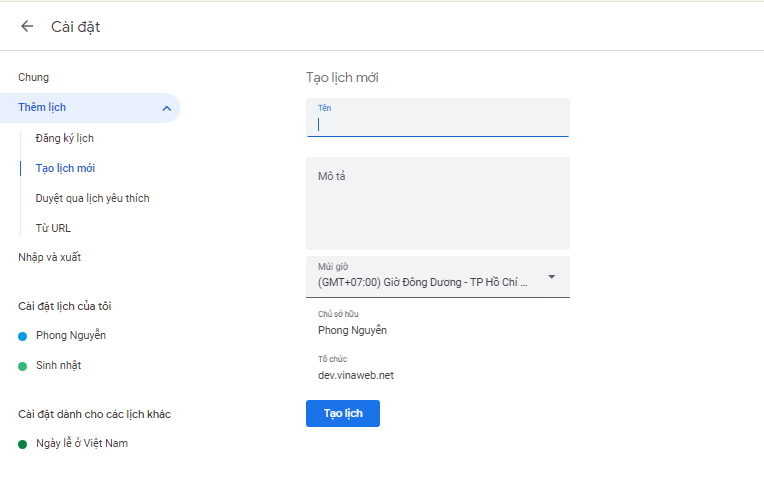Screen dimensions: 764x482
Task: Open Chung general settings
Action: point(33,77)
